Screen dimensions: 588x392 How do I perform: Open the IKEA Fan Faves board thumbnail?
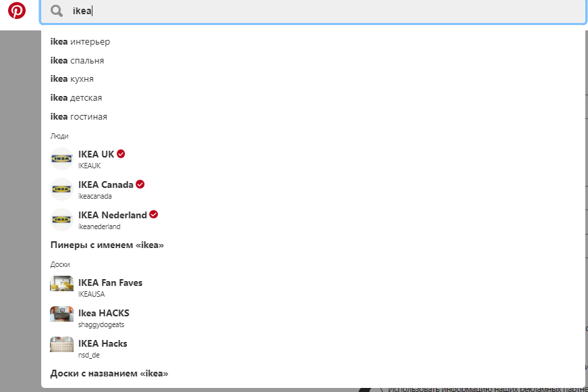pyautogui.click(x=61, y=284)
